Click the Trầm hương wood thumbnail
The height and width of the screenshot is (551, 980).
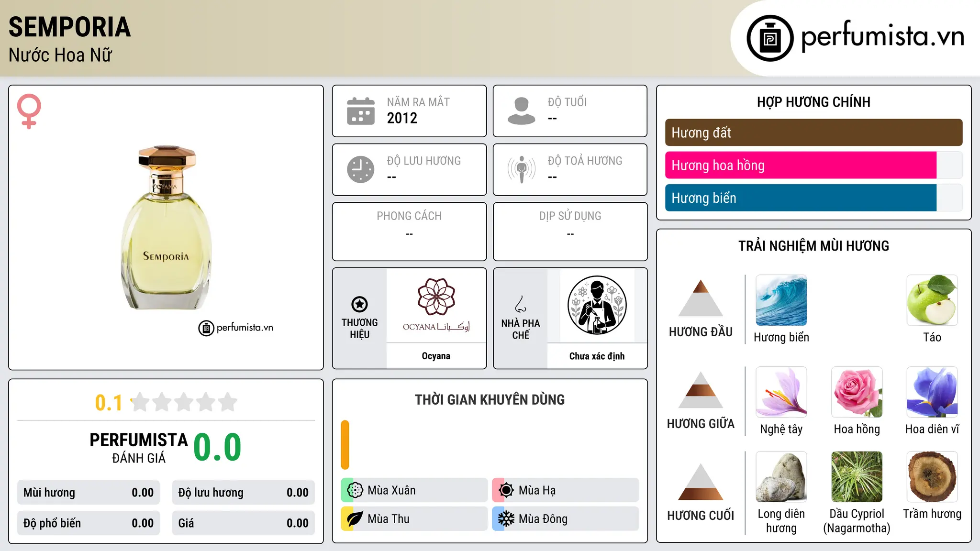tap(932, 477)
